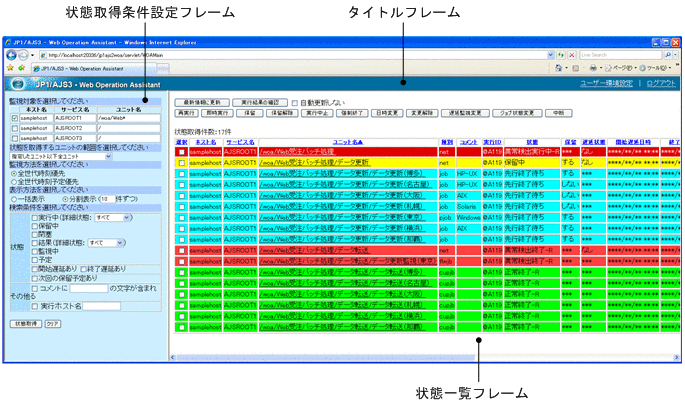Click the 中断 button

point(559,113)
